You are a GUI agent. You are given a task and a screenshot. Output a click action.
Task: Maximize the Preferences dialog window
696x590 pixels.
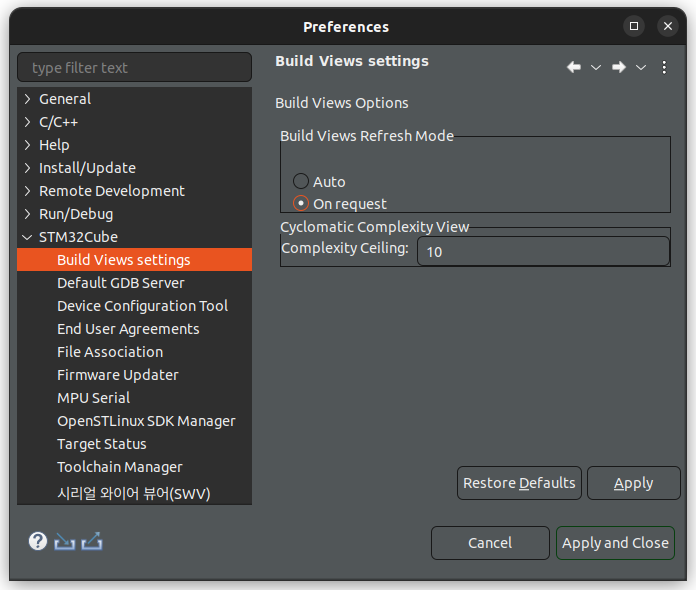(x=634, y=26)
